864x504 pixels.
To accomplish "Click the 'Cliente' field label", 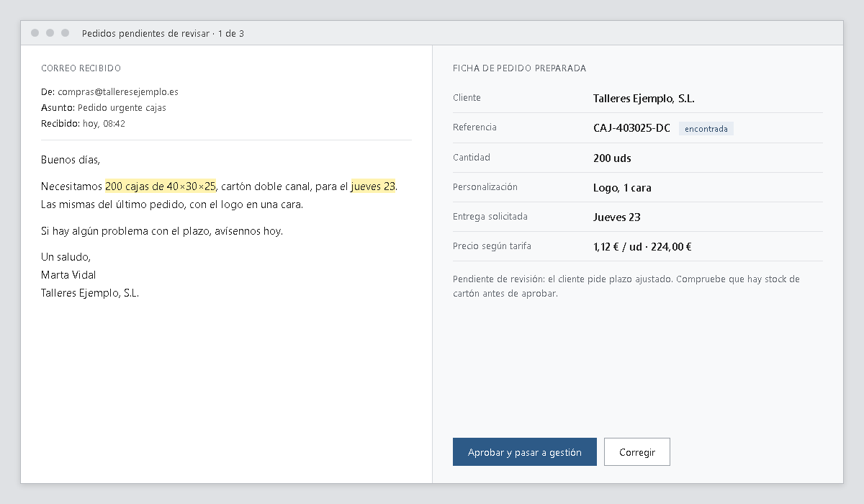I will (467, 98).
